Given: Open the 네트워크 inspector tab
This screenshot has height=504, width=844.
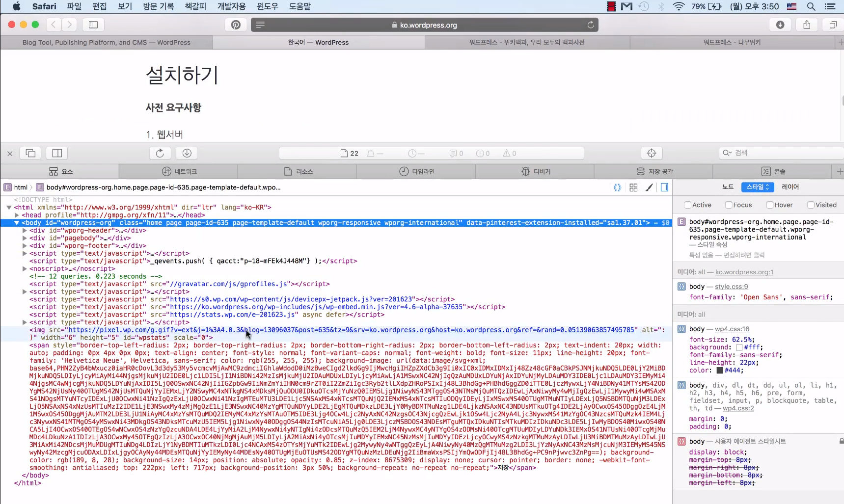Looking at the screenshot, I should pyautogui.click(x=179, y=171).
